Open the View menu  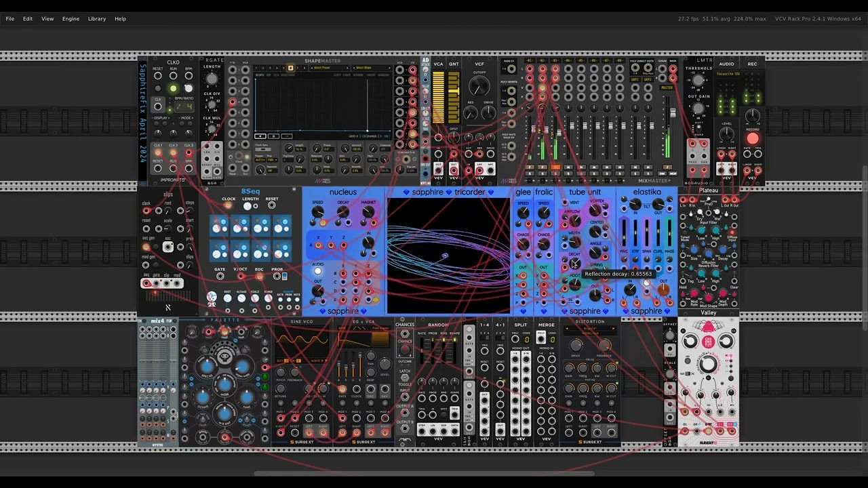tap(47, 18)
